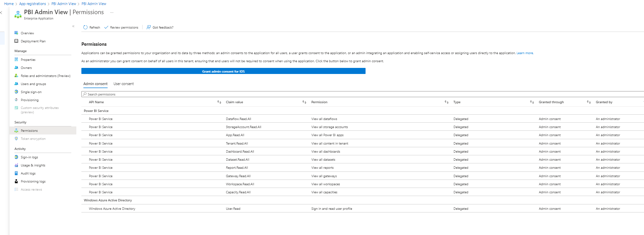Image resolution: width=644 pixels, height=235 pixels.
Task: Open the Owners people icon
Action: tap(16, 68)
